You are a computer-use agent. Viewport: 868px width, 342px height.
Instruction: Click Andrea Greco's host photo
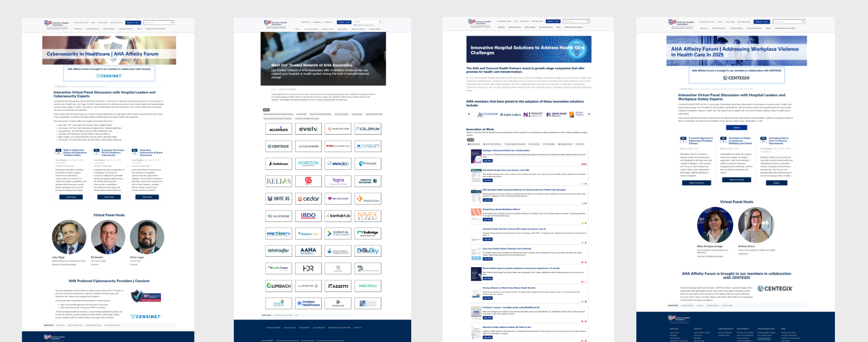755,225
